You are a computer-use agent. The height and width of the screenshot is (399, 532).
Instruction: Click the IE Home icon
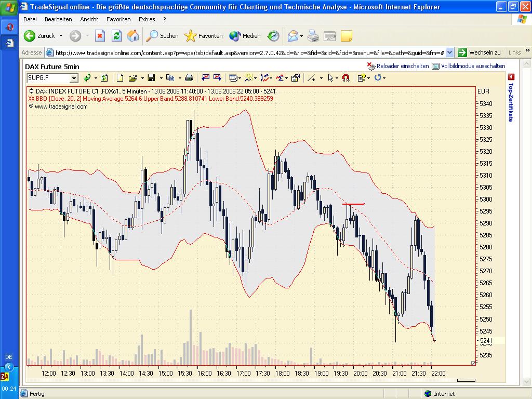(133, 36)
